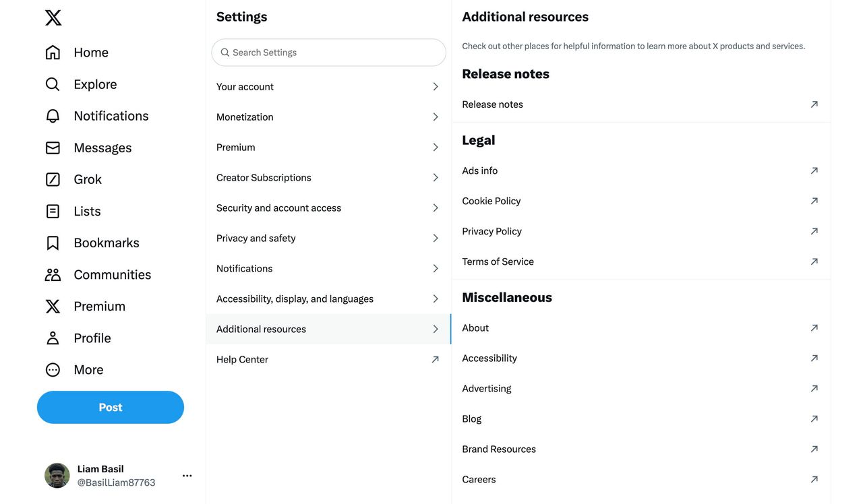Viewport: 863px width, 504px height.
Task: Open the Lists icon in sidebar
Action: pyautogui.click(x=53, y=211)
